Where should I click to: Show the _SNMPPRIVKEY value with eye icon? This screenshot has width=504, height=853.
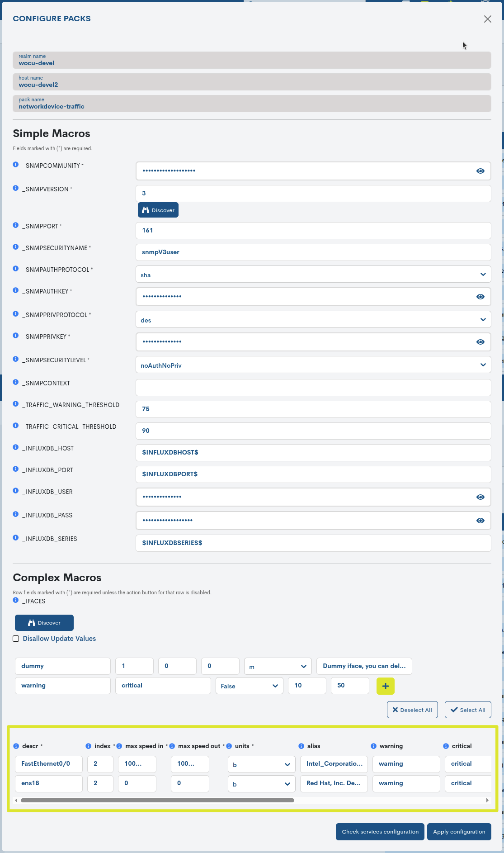(x=480, y=342)
